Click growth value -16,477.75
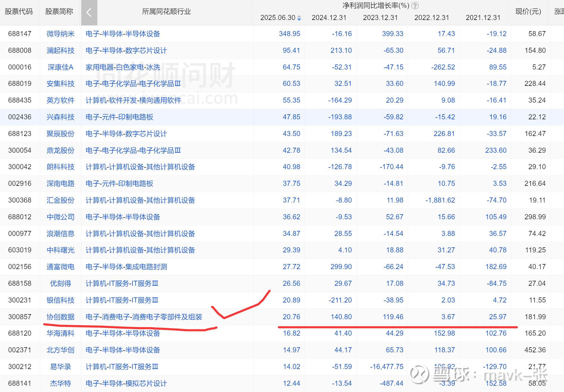 click(387, 367)
